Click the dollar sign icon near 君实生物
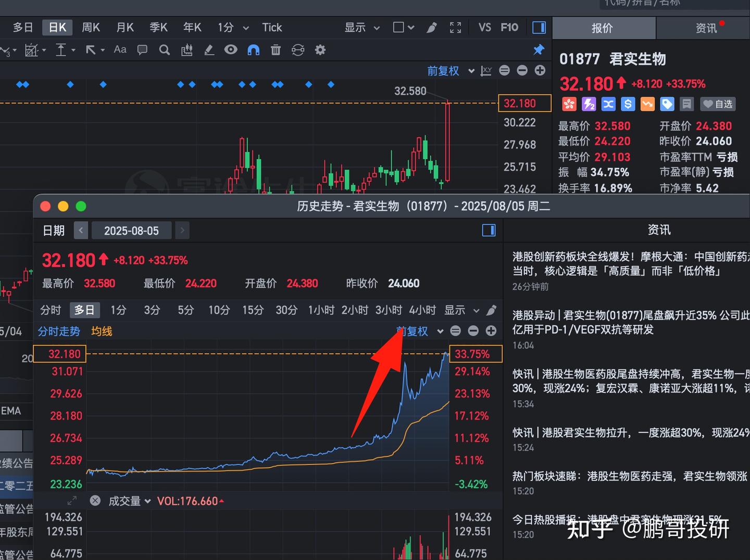Screen dimensions: 750x560 click(628, 104)
